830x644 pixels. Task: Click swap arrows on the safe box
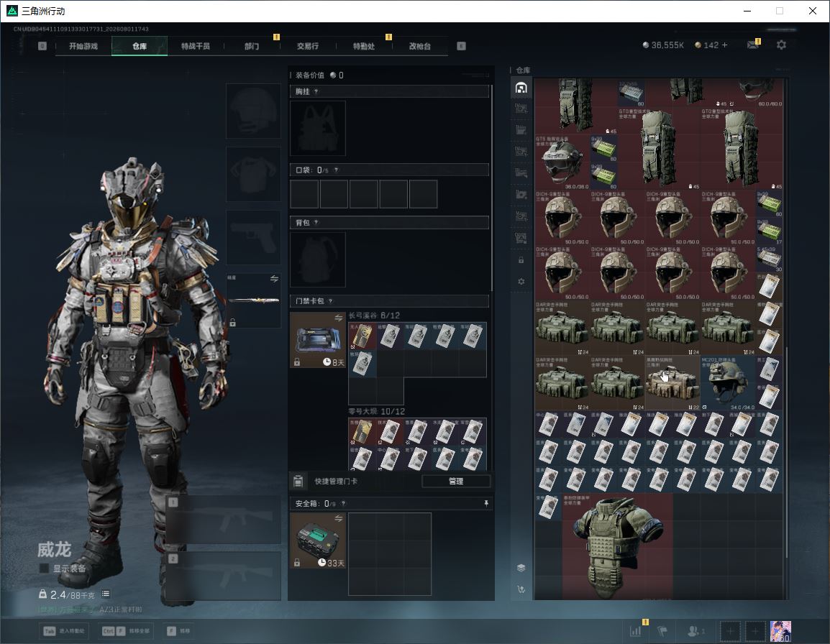(338, 519)
